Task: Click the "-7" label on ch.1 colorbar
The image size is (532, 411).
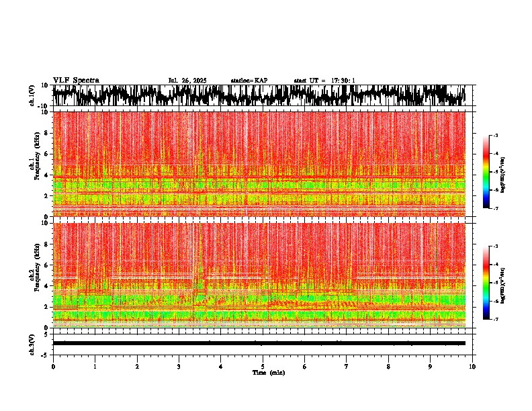Action: pos(496,208)
